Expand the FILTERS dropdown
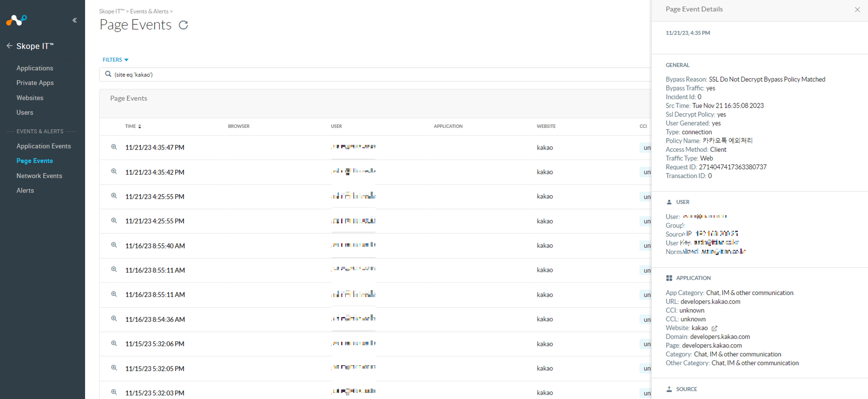Screen dimensions: 868x399 tap(115, 60)
